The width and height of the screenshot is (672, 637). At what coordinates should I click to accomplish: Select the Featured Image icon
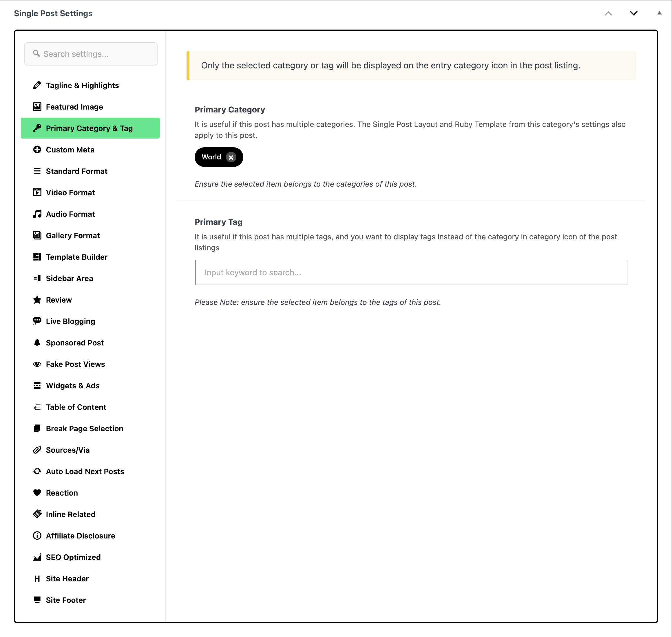[37, 107]
